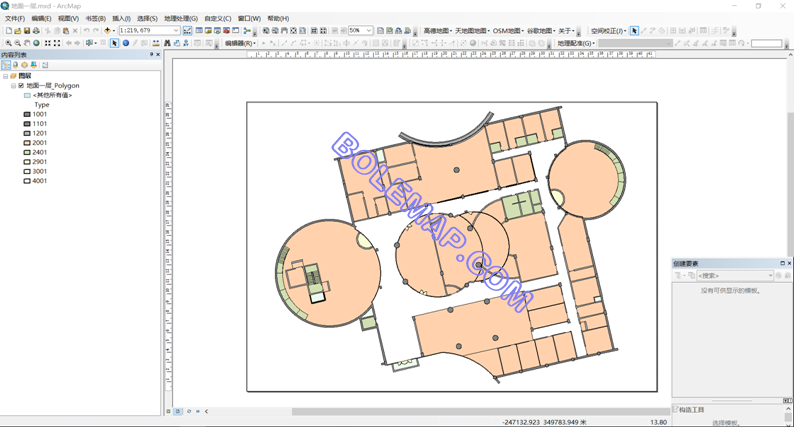Click the Fixed Zoom In icon
This screenshot has height=427, width=794.
pyautogui.click(x=48, y=43)
